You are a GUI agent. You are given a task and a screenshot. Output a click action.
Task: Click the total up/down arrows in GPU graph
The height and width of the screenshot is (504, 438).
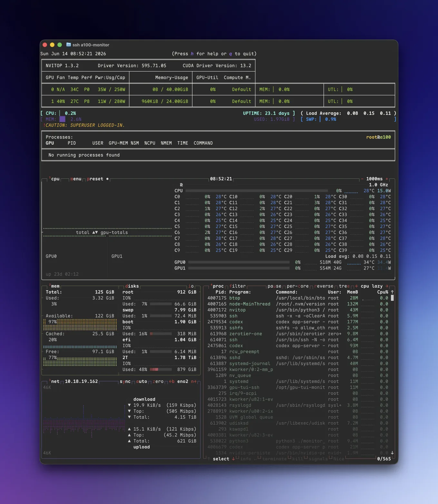(95, 232)
